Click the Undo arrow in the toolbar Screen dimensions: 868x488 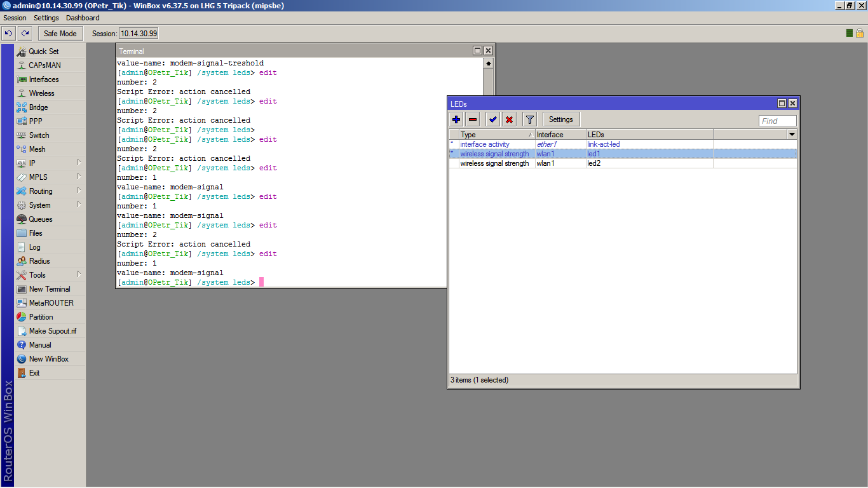(9, 34)
